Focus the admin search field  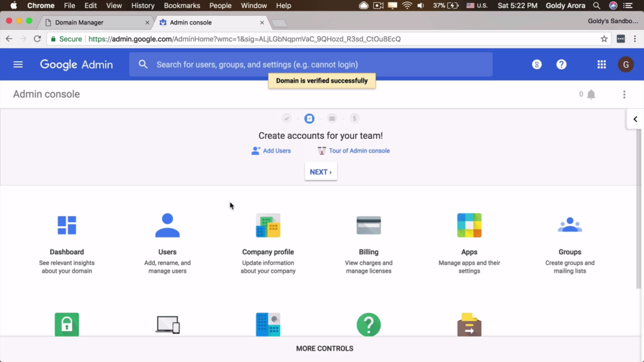311,64
